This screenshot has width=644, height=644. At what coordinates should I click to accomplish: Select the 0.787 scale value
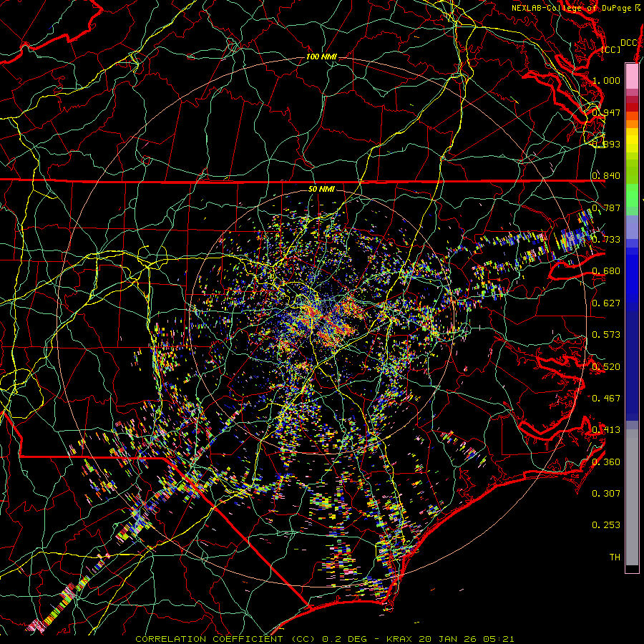606,208
